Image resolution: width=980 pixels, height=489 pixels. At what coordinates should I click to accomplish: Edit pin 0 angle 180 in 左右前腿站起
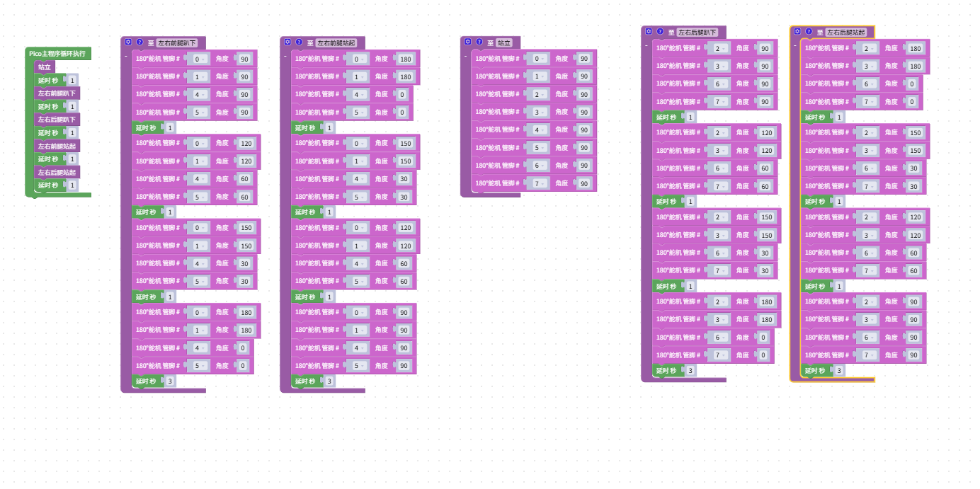405,59
